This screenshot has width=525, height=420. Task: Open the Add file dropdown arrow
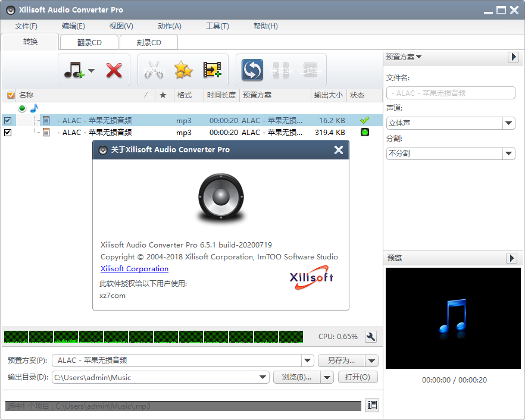pos(92,70)
